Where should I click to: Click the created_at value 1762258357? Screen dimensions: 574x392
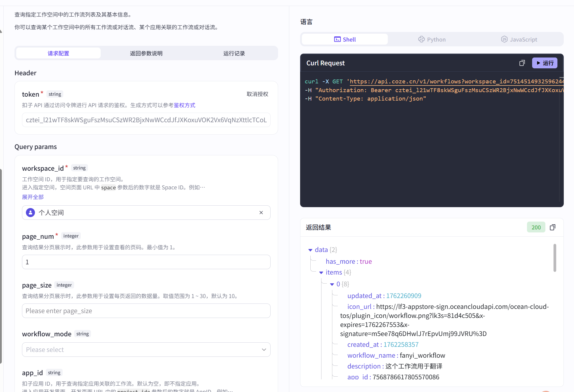coord(401,344)
